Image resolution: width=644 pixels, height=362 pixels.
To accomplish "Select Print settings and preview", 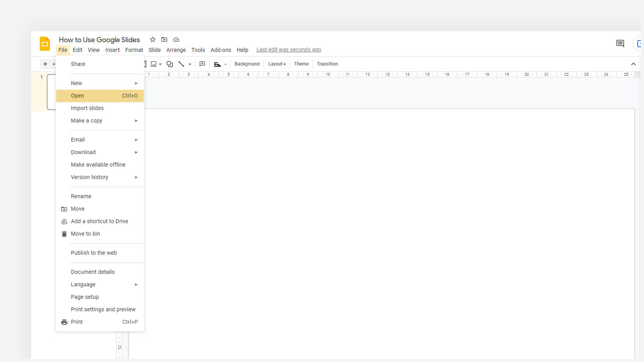I will coord(100,309).
